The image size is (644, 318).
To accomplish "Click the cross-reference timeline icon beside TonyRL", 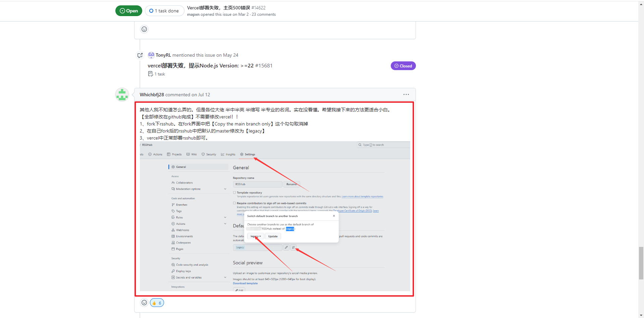I will click(x=140, y=55).
